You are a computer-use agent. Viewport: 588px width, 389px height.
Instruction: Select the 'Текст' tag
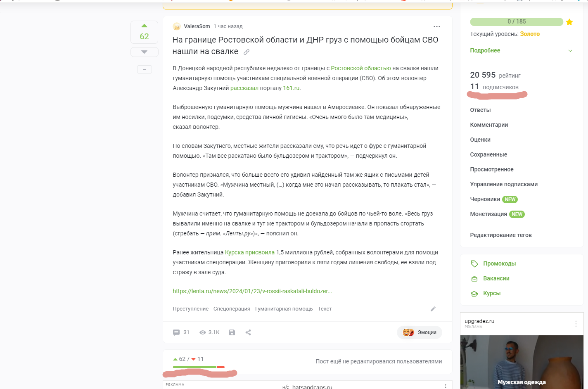(x=325, y=309)
